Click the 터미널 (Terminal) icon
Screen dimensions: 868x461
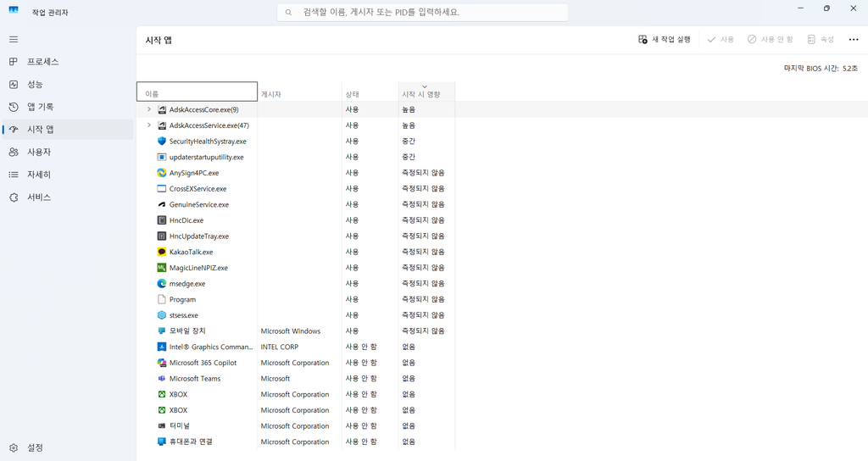[162, 426]
